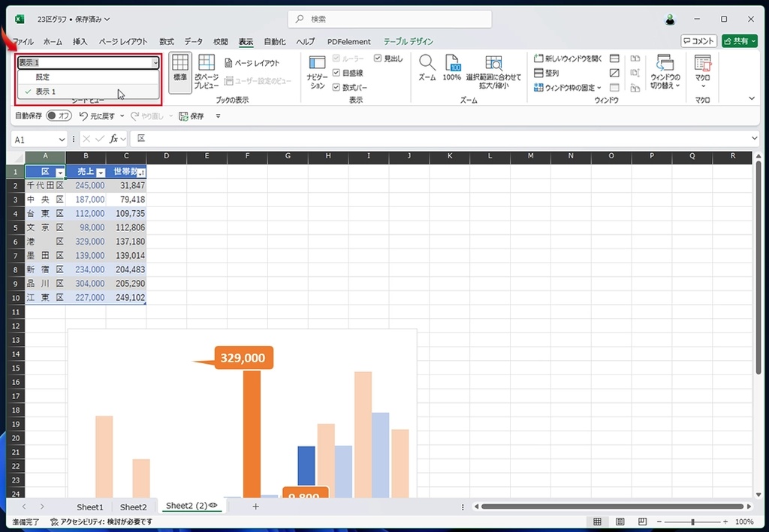769x532 pixels.
Task: Click the accessibility status アクセシビリティ indicator
Action: [x=101, y=521]
